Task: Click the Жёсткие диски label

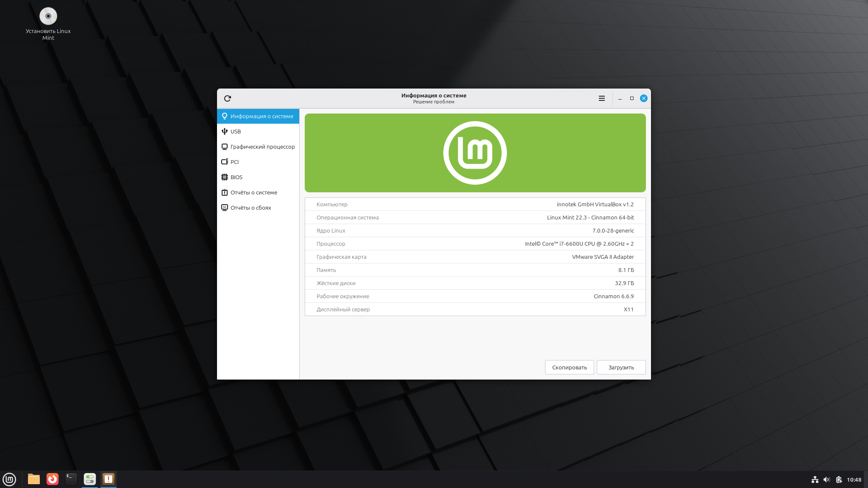Action: (336, 283)
